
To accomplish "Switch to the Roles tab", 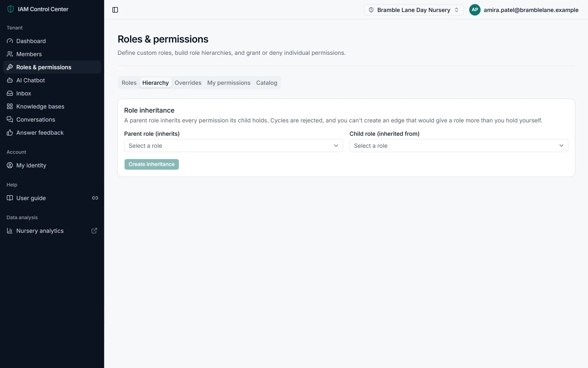I will click(129, 83).
